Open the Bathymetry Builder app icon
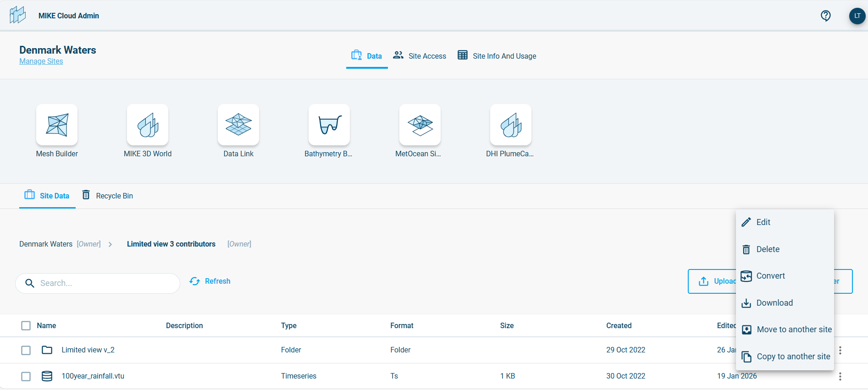The width and height of the screenshot is (868, 390). click(x=329, y=125)
